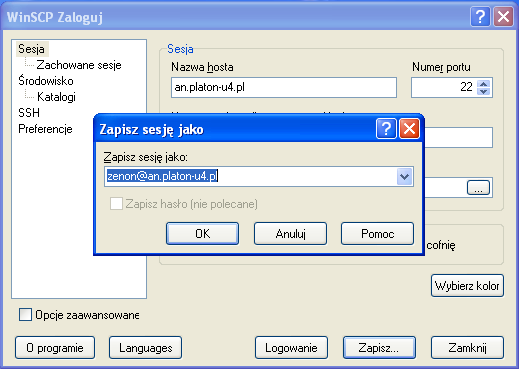Toggle Zapisz hasło (nie polecane) checkbox
Viewport: 519px width, 369px height.
click(x=116, y=204)
